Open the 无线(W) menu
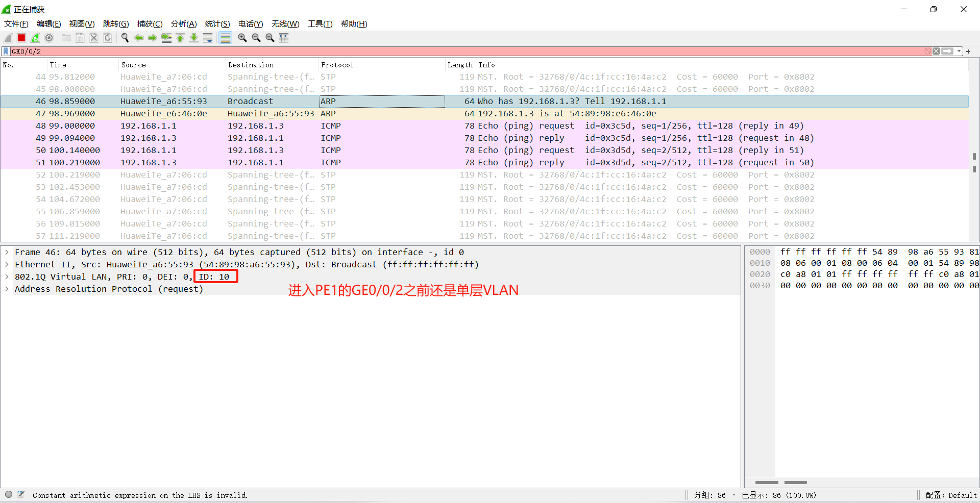Viewport: 980px width, 503px height. pos(285,24)
